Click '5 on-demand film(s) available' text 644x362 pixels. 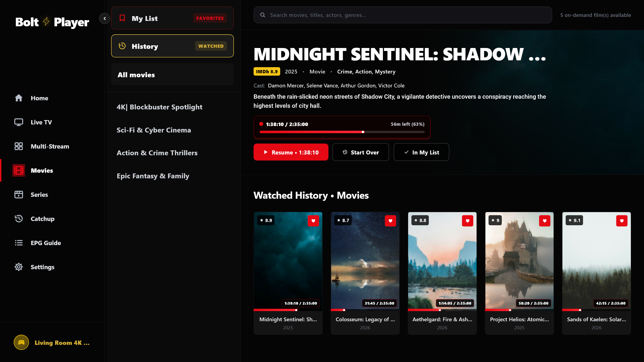(x=595, y=15)
